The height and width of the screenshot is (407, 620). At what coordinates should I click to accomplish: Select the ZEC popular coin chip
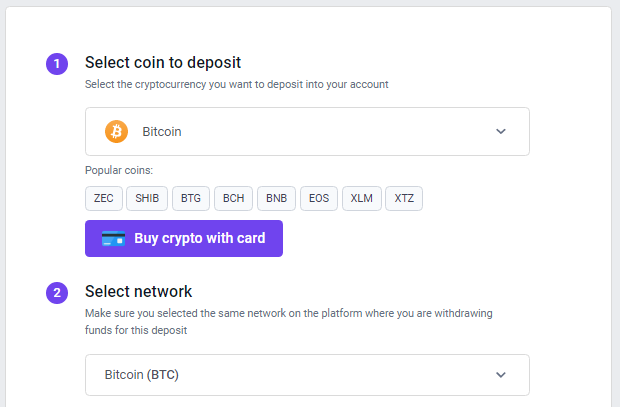(x=104, y=198)
